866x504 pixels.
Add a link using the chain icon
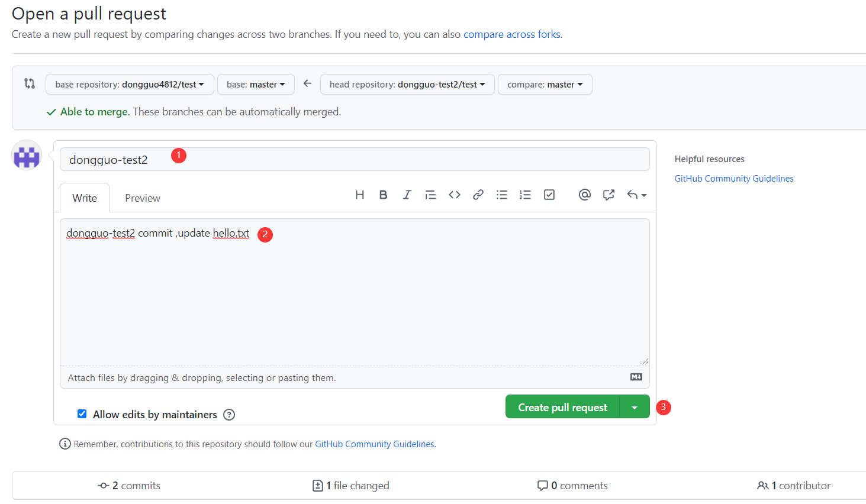[478, 195]
